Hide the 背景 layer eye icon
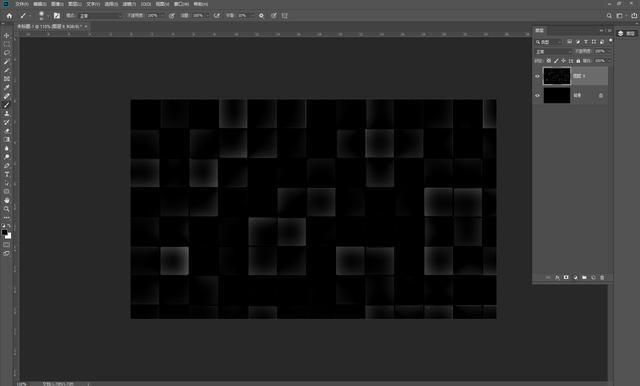640x386 pixels. [x=538, y=95]
